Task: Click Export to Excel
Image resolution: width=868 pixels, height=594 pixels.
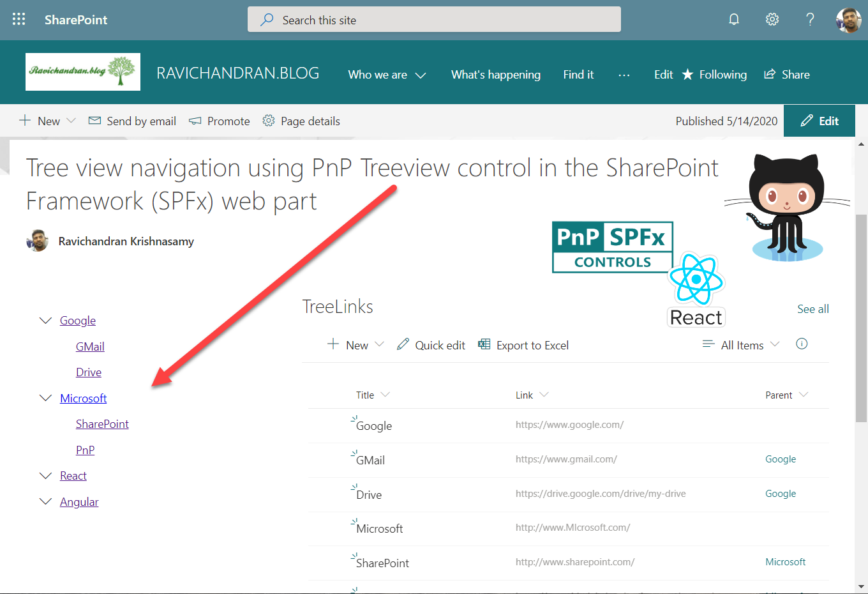Action: point(523,345)
